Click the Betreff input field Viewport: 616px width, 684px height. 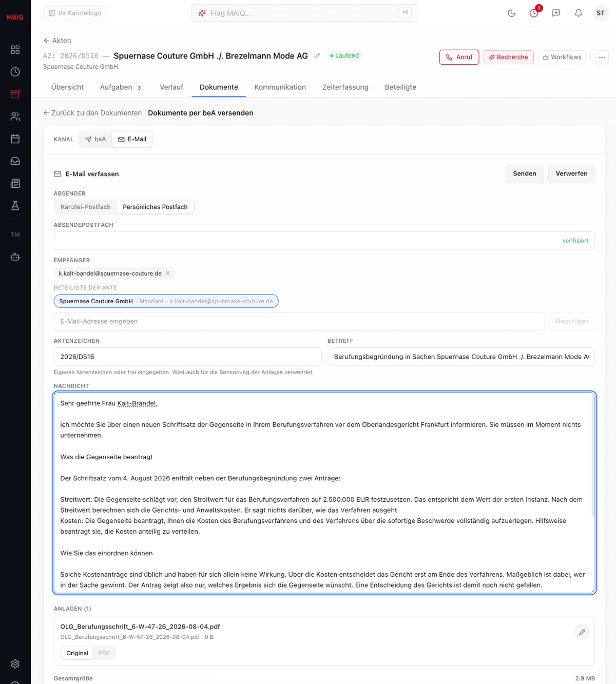[x=461, y=357]
